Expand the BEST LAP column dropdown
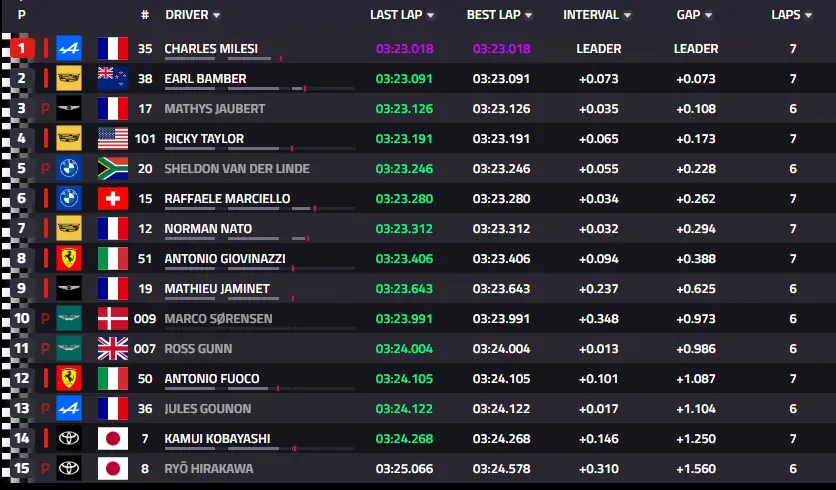The width and height of the screenshot is (836, 490). [x=528, y=15]
